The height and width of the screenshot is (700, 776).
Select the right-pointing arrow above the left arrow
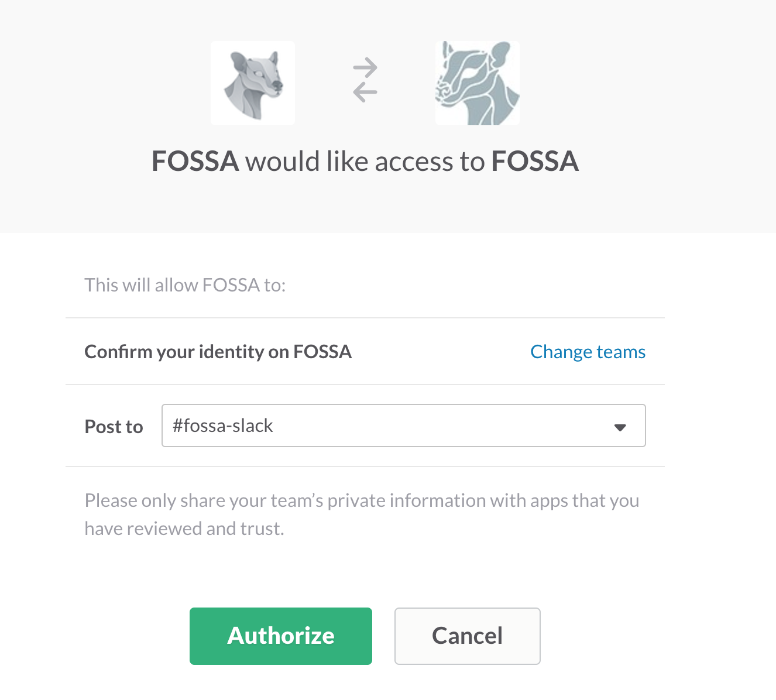(365, 68)
